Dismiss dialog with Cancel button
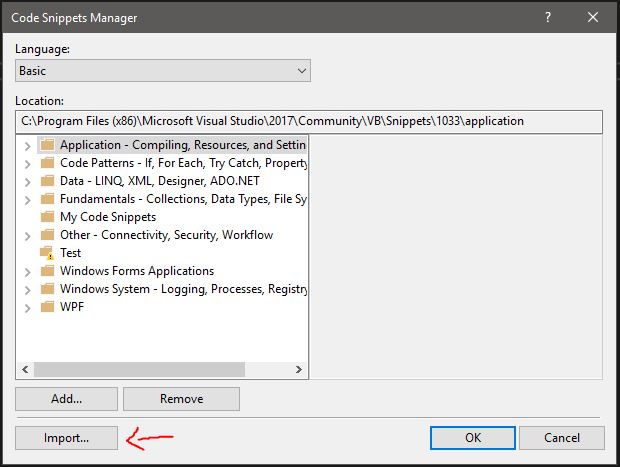 click(x=562, y=438)
